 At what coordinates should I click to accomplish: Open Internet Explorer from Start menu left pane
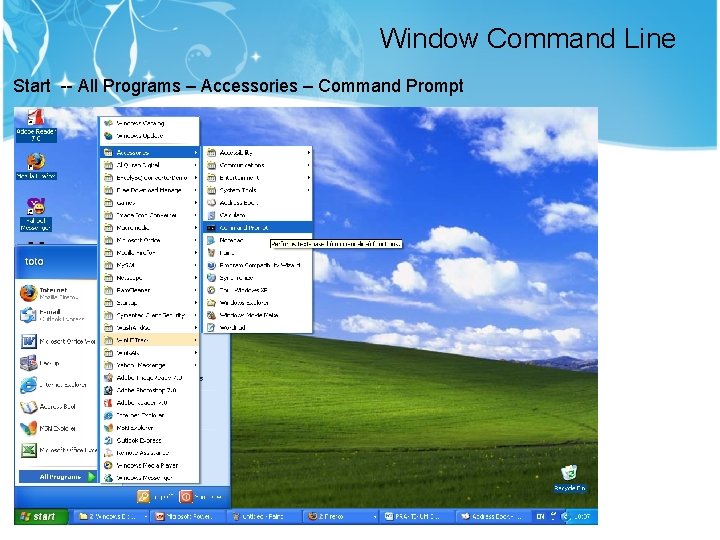coord(56,385)
